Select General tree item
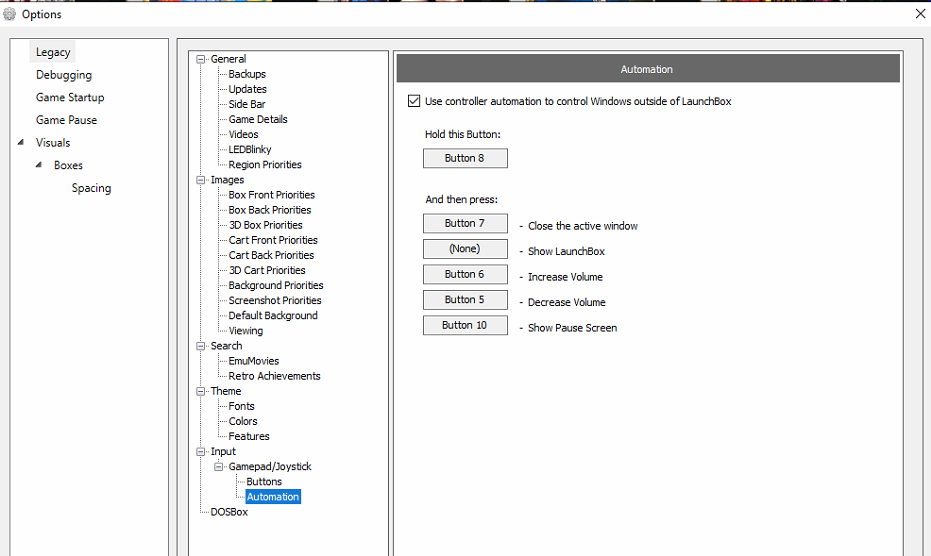Screen dimensions: 931x556 (x=228, y=59)
